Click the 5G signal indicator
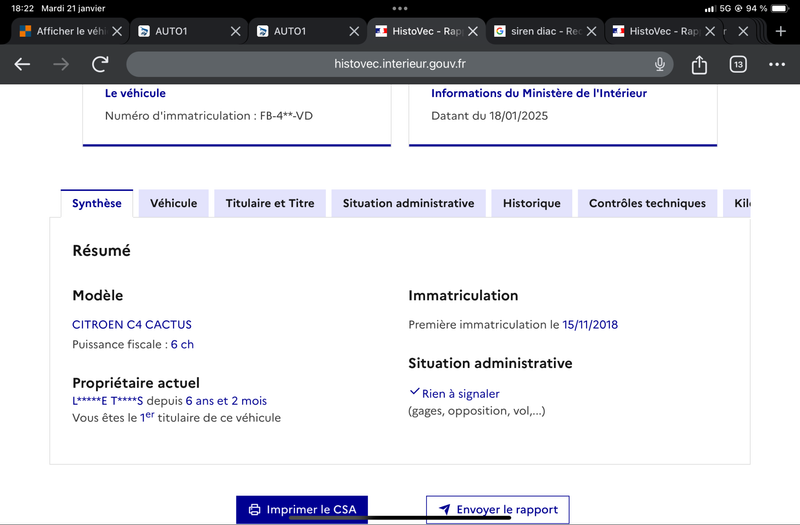Viewport: 800px width, 525px height. pyautogui.click(x=725, y=8)
